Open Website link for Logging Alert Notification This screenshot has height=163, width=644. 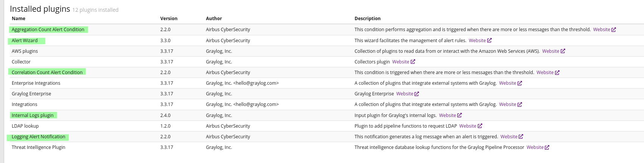click(509, 136)
